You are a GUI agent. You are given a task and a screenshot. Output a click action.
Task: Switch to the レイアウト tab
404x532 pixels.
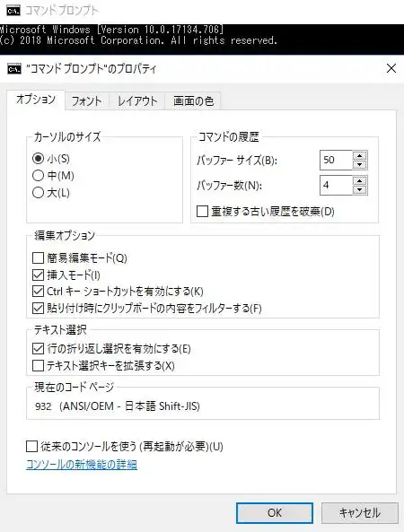pos(137,101)
